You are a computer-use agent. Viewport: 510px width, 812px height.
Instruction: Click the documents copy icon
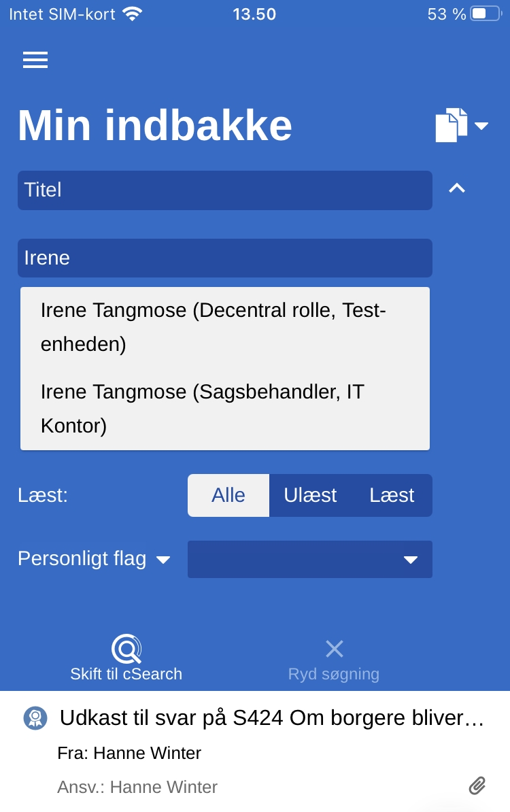(x=451, y=125)
